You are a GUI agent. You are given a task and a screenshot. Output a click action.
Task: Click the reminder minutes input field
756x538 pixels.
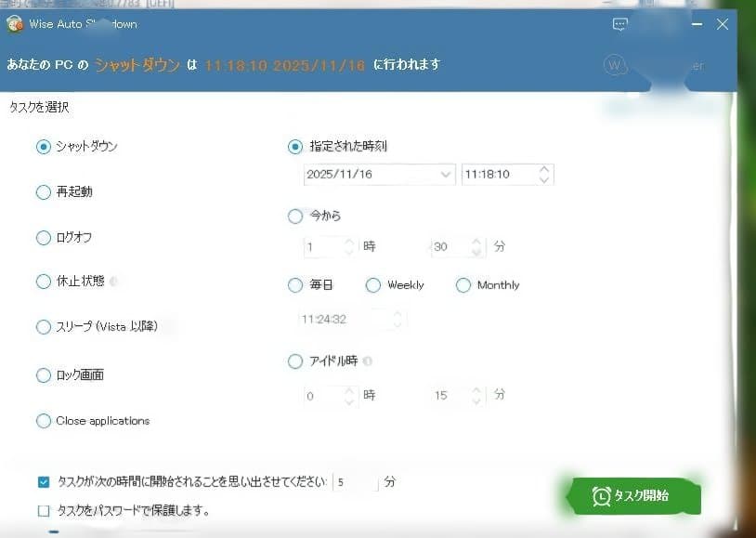coord(355,482)
